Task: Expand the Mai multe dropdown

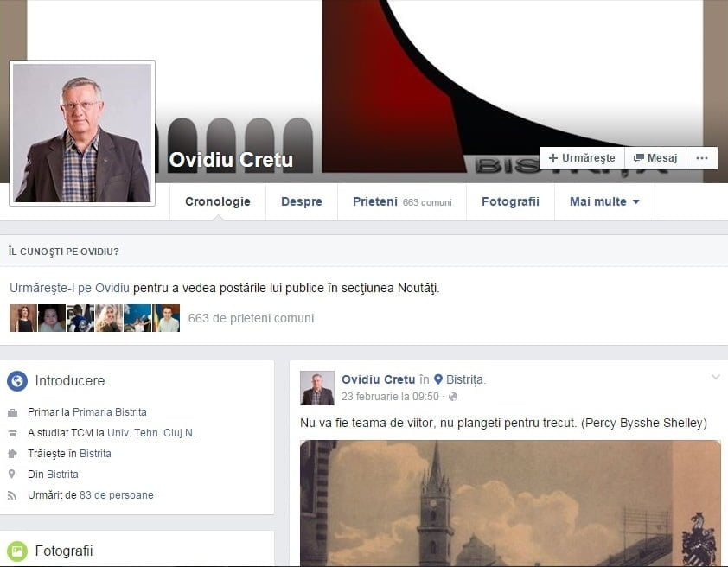Action: coord(604,201)
